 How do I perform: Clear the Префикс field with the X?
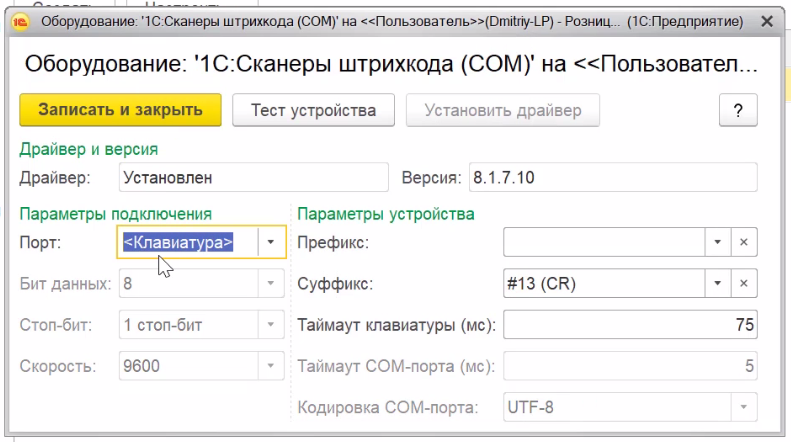744,242
